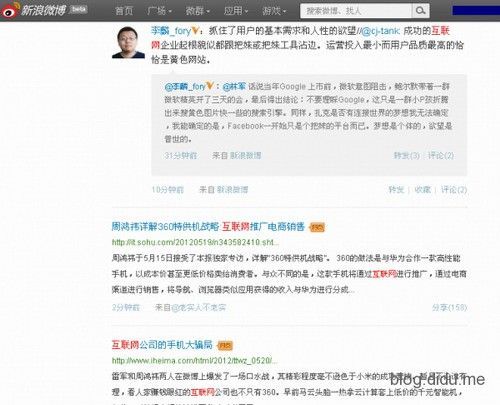Click the orange tag badge after the 手机大骗局 headline

225,345
